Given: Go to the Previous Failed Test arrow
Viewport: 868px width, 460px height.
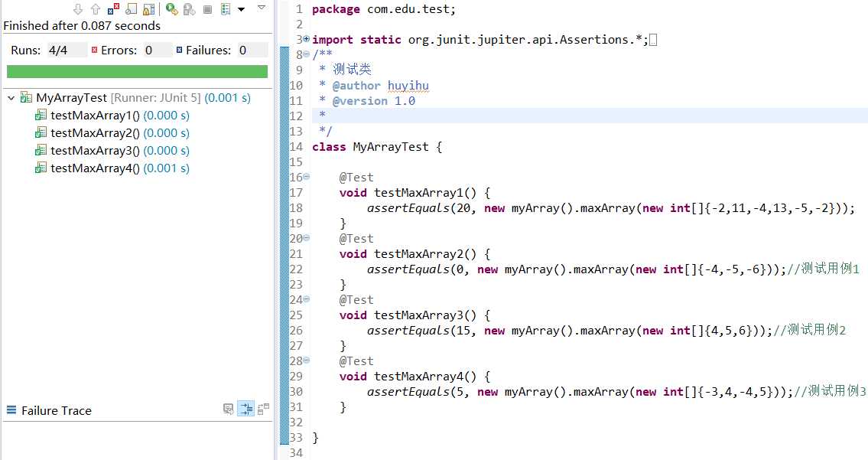Looking at the screenshot, I should pyautogui.click(x=96, y=9).
